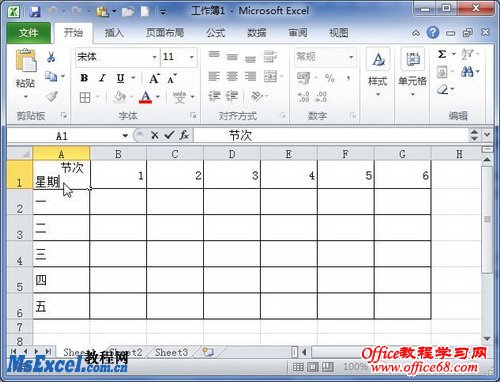Open the 文件 File tab
Image resolution: width=500 pixels, height=382 pixels.
click(x=28, y=33)
